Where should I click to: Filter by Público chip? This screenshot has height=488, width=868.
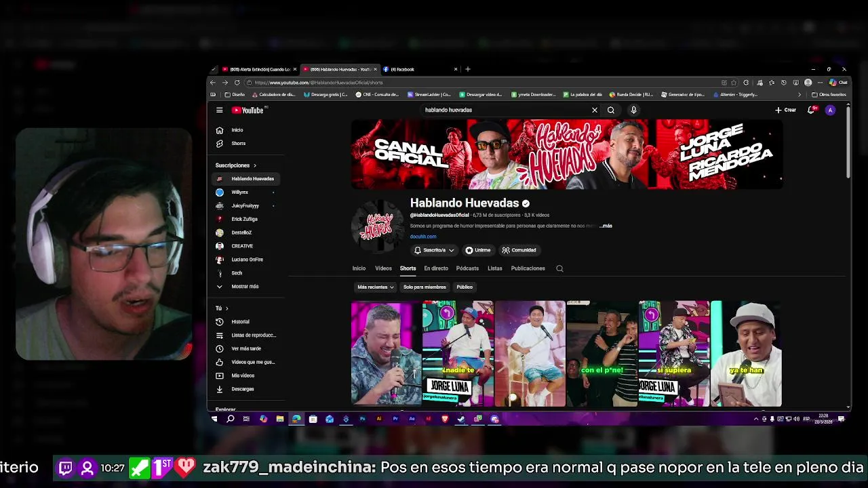(465, 287)
